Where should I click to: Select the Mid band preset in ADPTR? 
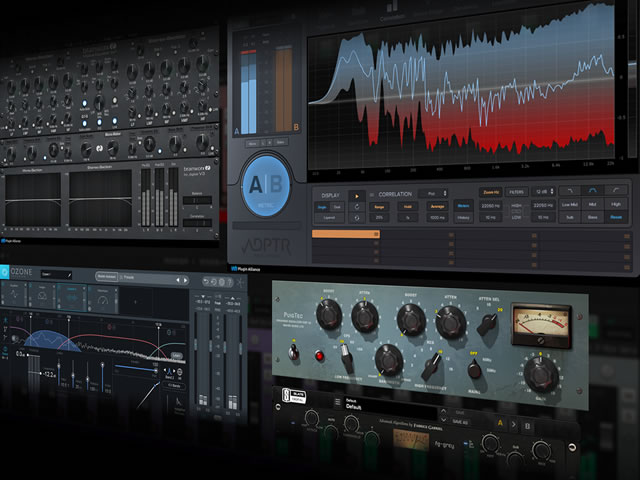[592, 204]
